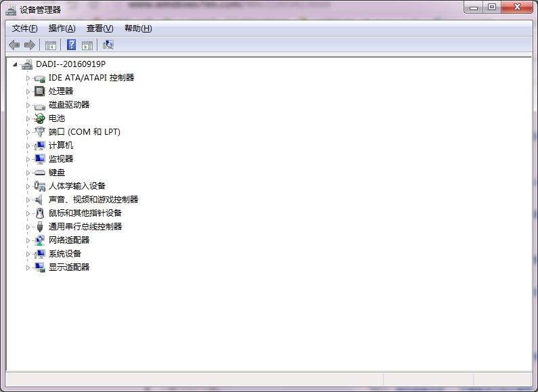Toggle the action pane toolbar icon
538x392 pixels.
tap(87, 45)
